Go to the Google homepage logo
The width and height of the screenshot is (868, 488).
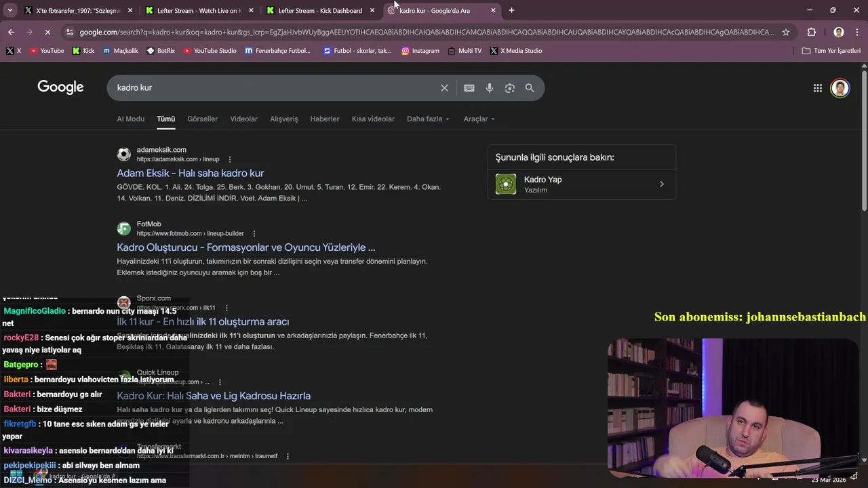pyautogui.click(x=60, y=87)
